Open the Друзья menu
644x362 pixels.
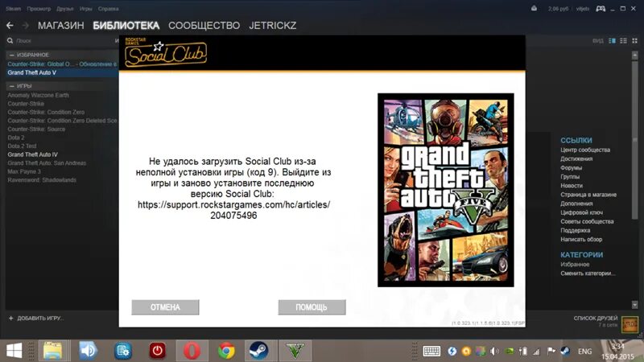[x=65, y=9]
